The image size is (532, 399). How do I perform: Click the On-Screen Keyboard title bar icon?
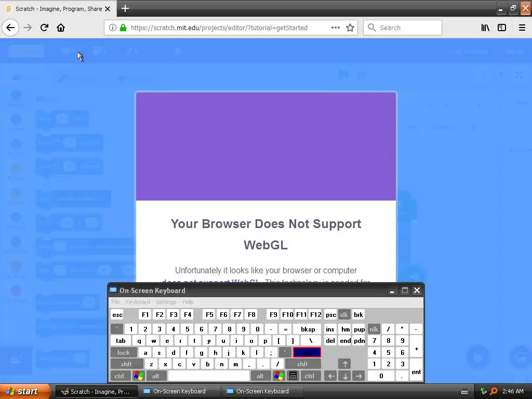point(113,290)
